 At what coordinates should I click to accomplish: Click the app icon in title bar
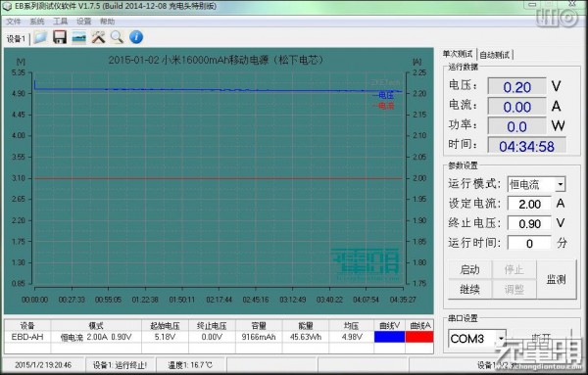tap(7, 7)
